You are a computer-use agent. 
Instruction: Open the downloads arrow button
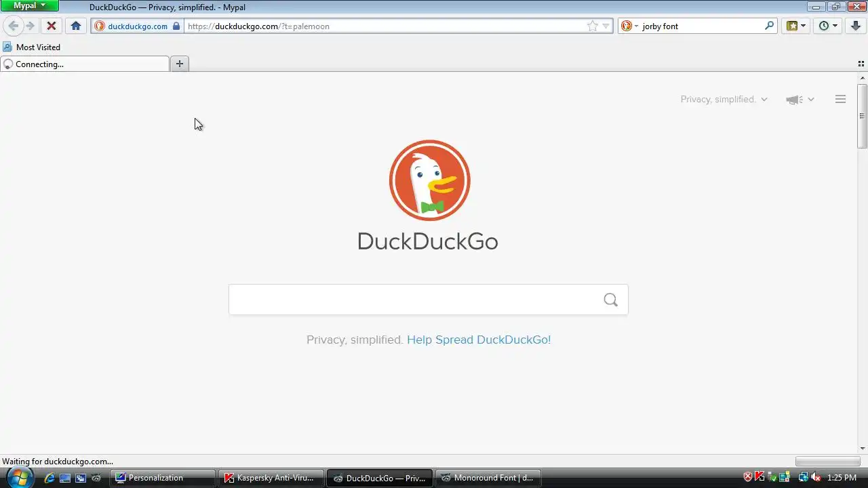[x=856, y=26]
